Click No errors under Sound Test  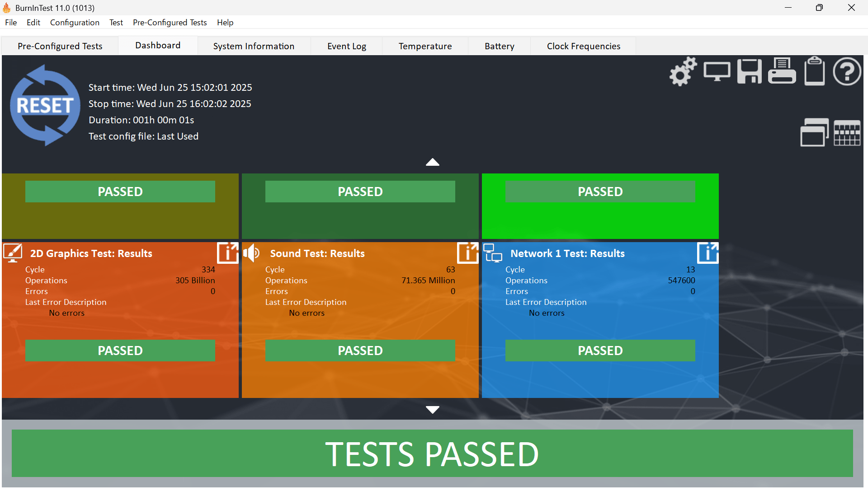pos(307,313)
